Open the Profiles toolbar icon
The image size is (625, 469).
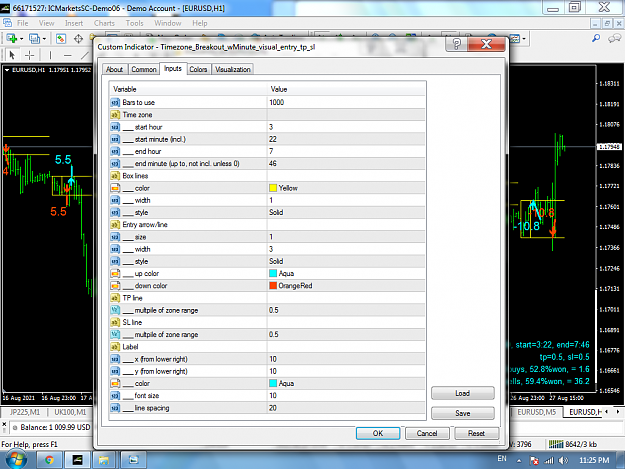tap(34, 39)
